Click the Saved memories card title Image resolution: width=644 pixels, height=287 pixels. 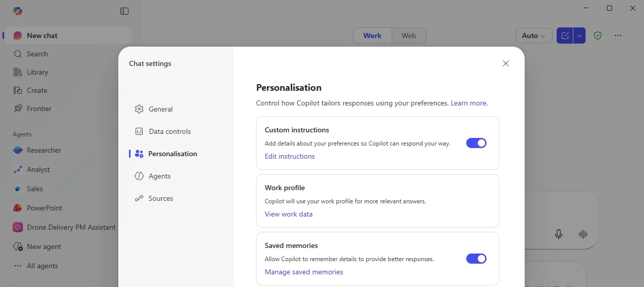click(292, 245)
